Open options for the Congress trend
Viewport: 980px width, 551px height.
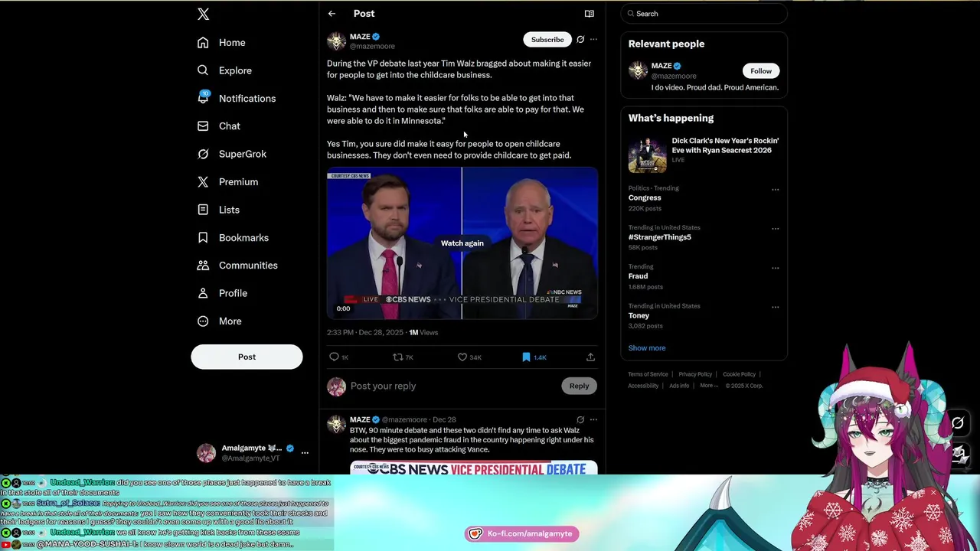(x=775, y=190)
